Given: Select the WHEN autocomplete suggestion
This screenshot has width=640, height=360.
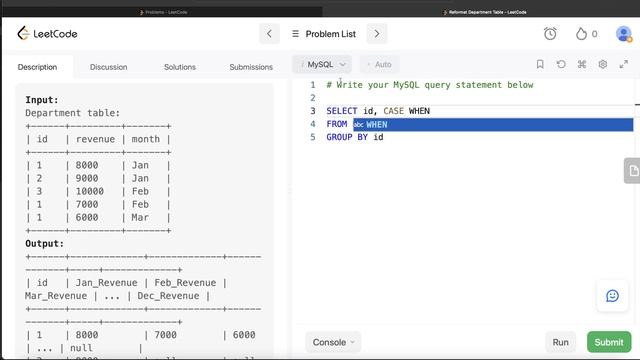Looking at the screenshot, I should click(x=493, y=124).
